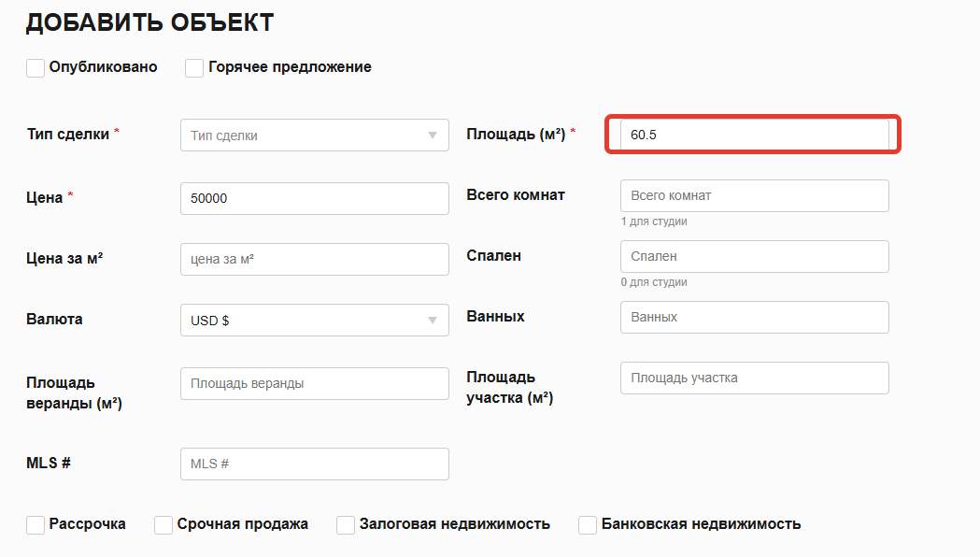Click the Спален input field
The height and width of the screenshot is (557, 980).
[x=754, y=256]
